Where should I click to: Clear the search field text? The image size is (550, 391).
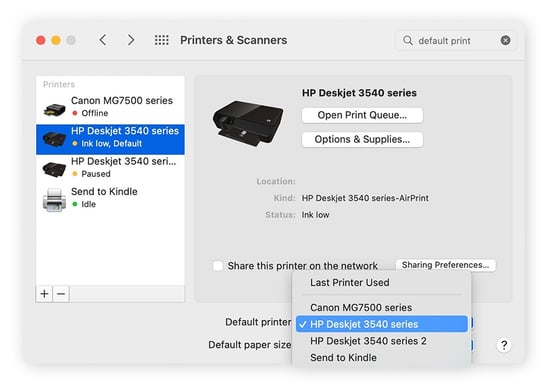[505, 40]
